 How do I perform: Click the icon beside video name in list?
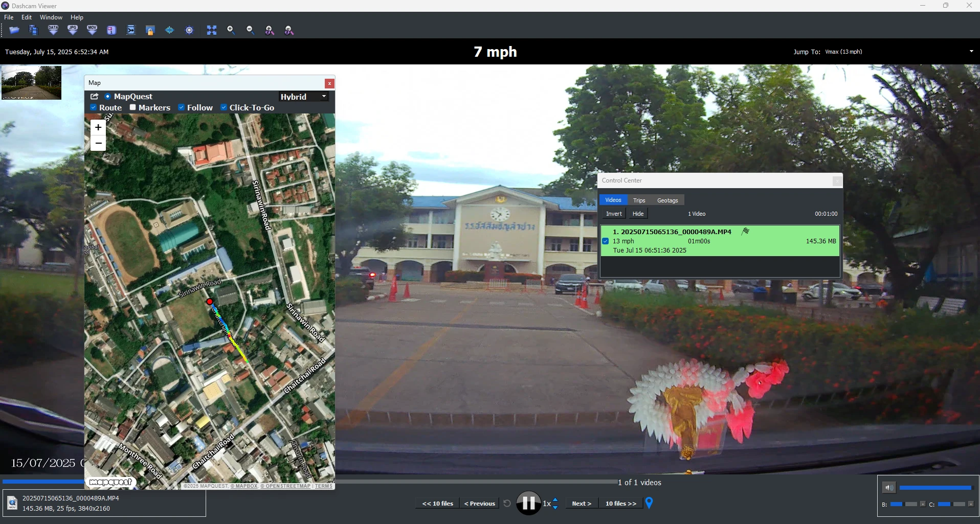(745, 232)
